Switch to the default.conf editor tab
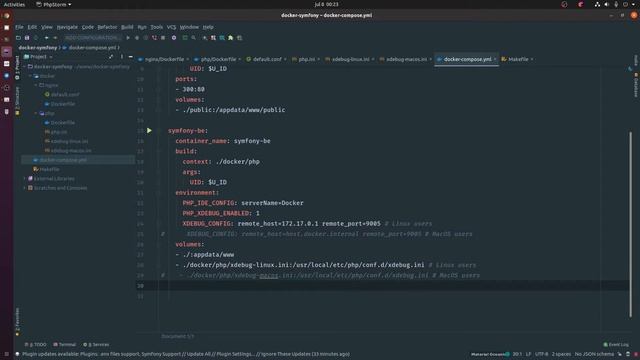The height and width of the screenshot is (360, 640). [267, 59]
